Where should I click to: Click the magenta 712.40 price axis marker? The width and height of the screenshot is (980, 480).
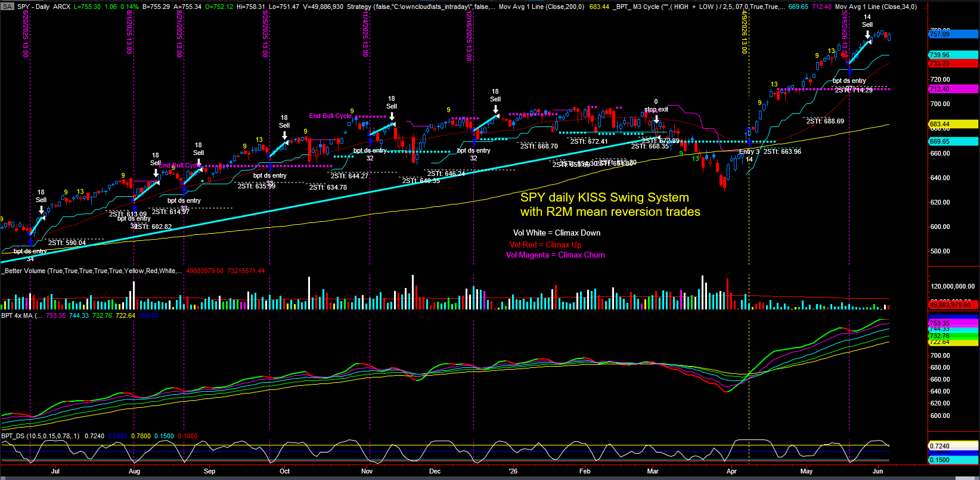[954, 89]
